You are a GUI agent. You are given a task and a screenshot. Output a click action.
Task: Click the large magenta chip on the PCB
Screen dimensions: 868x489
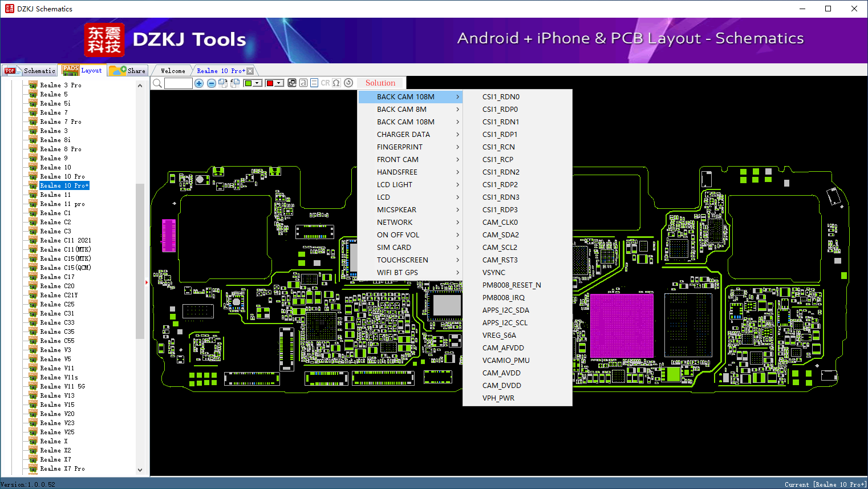622,326
